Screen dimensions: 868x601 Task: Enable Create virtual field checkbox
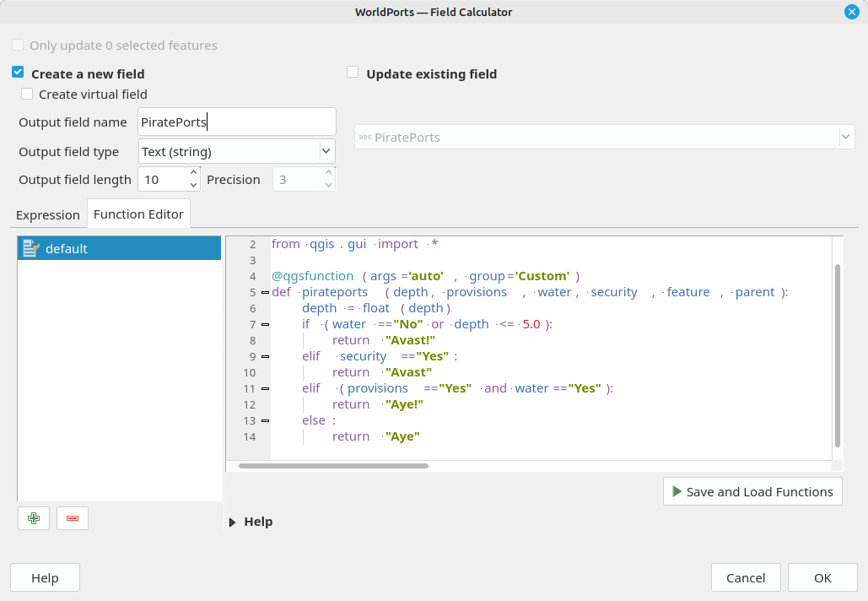point(28,95)
